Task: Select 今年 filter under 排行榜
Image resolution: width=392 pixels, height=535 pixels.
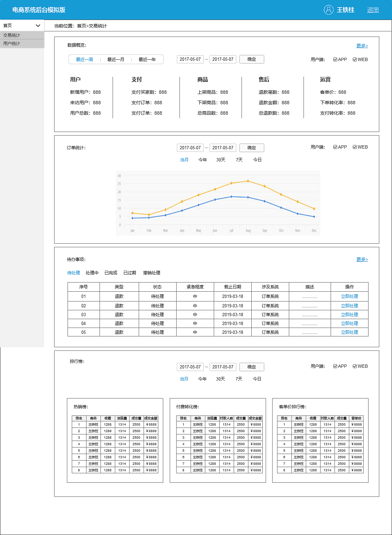Action: (202, 379)
